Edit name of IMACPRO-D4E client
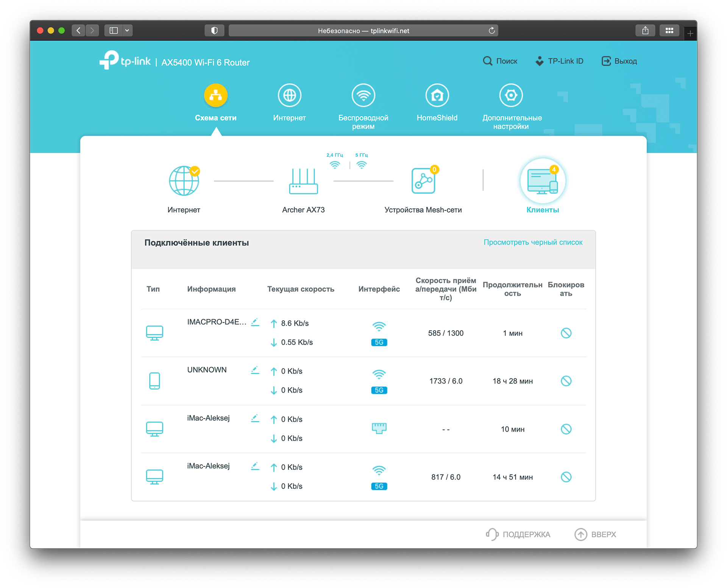The image size is (727, 588). [x=255, y=322]
